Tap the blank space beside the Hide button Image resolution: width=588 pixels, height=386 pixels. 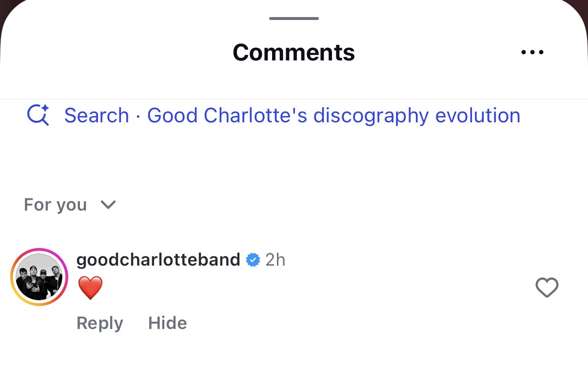click(x=341, y=323)
